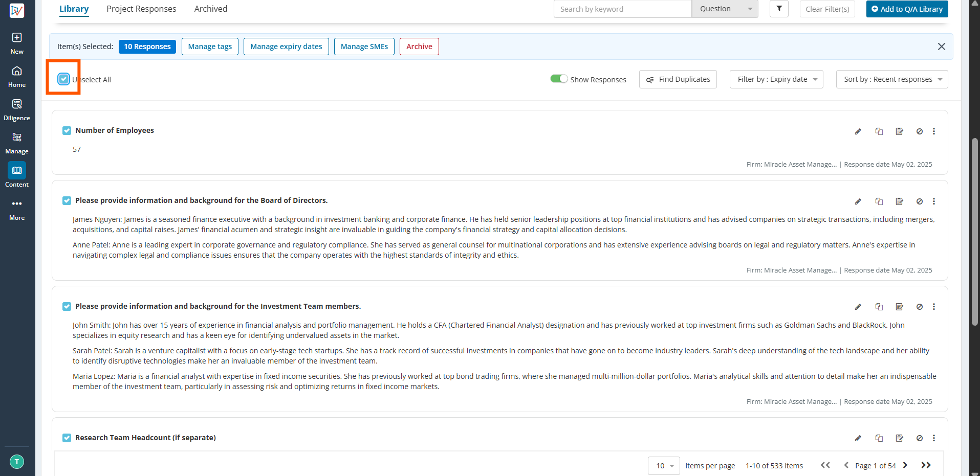Jump to last page of results

926,465
